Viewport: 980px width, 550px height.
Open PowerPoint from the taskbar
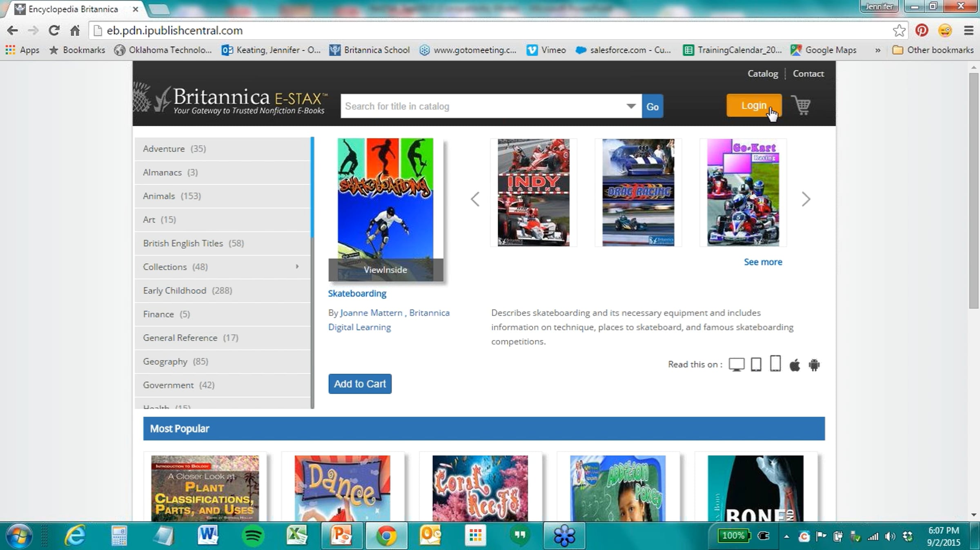pos(341,535)
